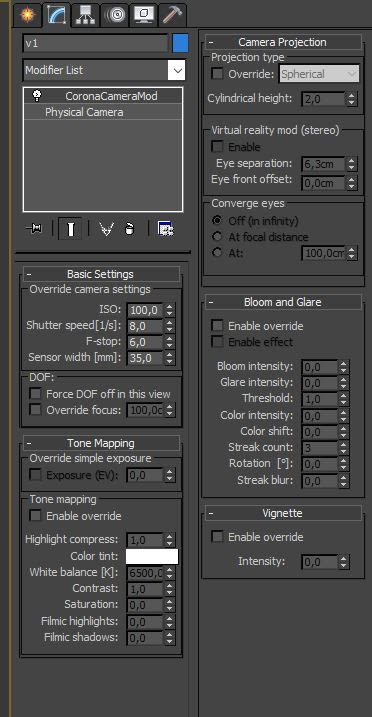Open the Color tint white swatch

pyautogui.click(x=152, y=556)
